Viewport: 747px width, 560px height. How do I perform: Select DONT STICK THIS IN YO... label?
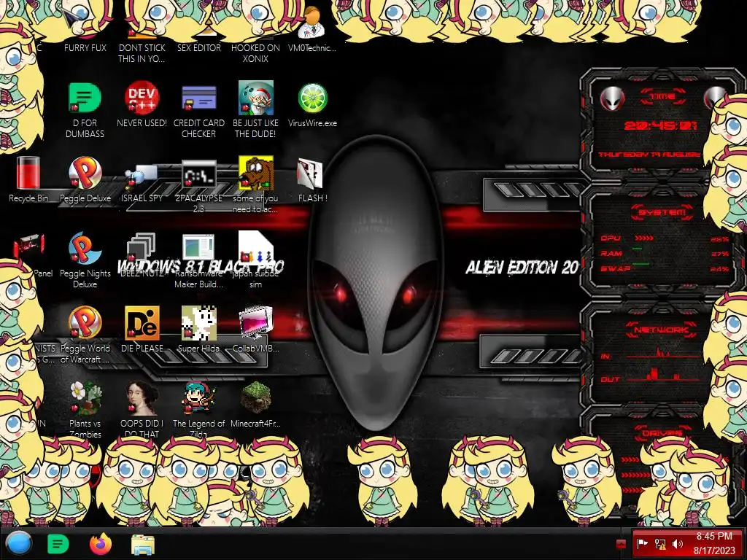click(x=142, y=53)
